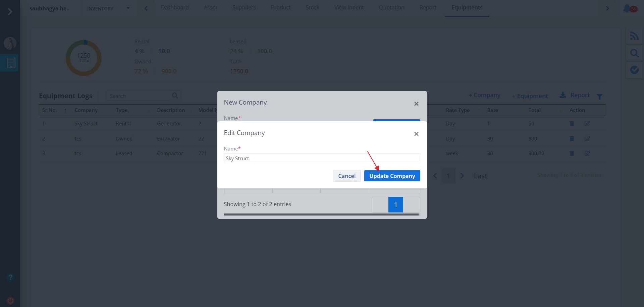
Task: Switch to the Dashboard tab
Action: tap(174, 8)
